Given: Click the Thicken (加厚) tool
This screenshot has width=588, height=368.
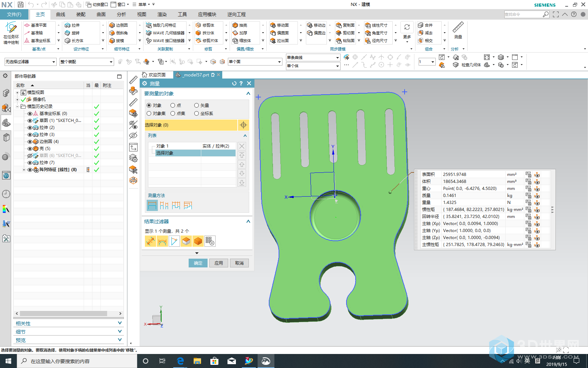Looking at the screenshot, I should tap(240, 33).
